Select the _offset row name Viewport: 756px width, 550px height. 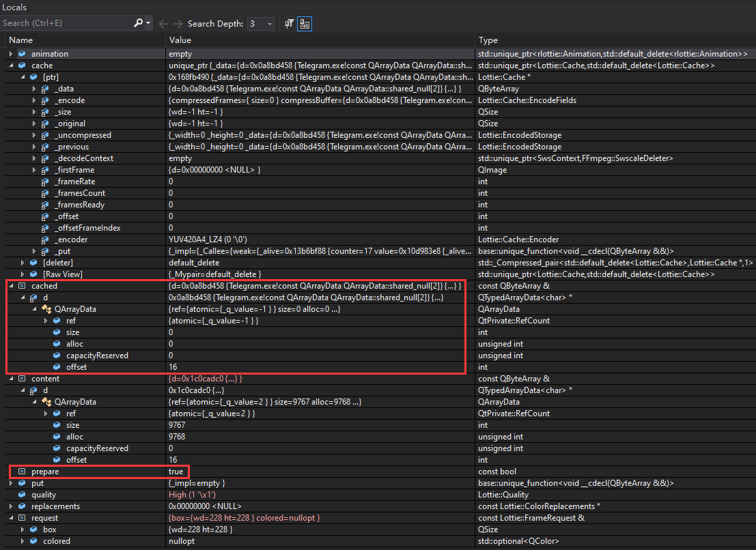pyautogui.click(x=66, y=216)
